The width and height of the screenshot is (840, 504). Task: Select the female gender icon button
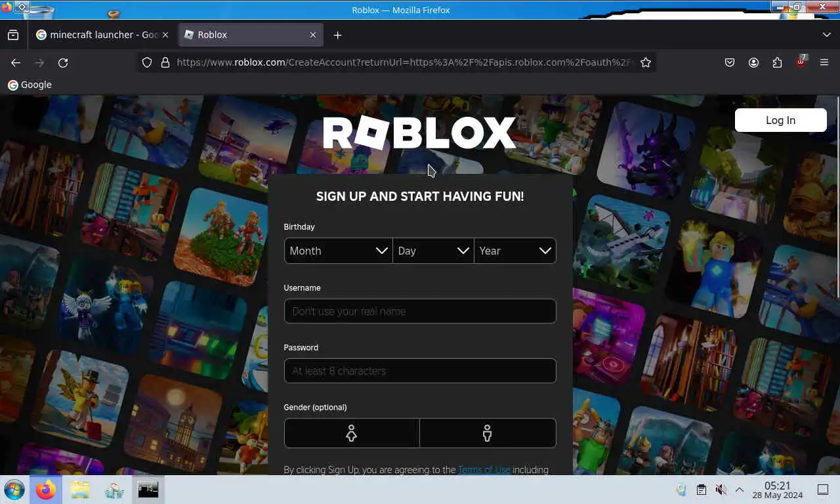coord(352,433)
